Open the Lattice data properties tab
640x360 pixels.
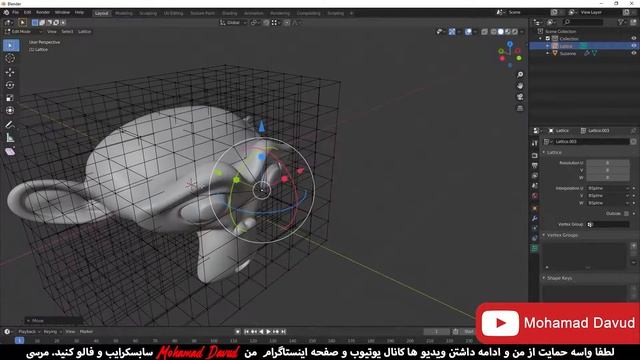point(535,248)
